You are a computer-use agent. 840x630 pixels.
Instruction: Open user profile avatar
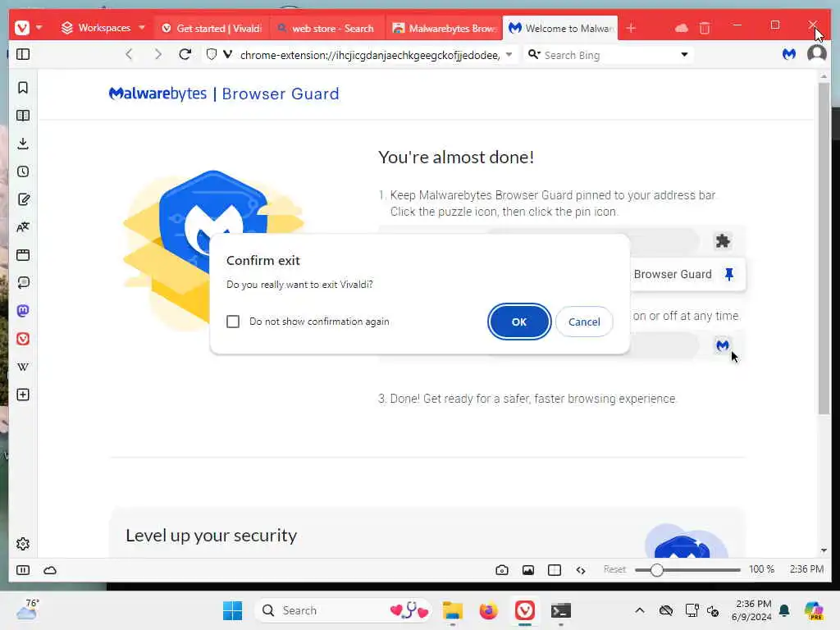point(816,54)
